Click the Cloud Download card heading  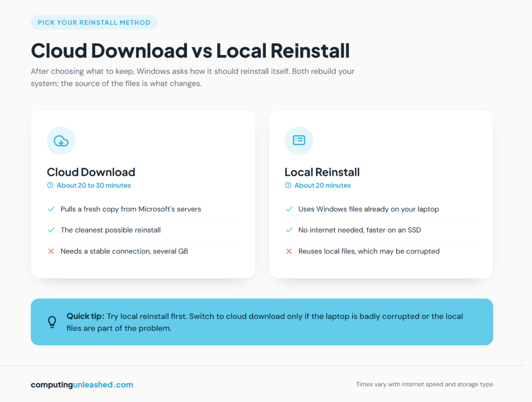pyautogui.click(x=91, y=172)
